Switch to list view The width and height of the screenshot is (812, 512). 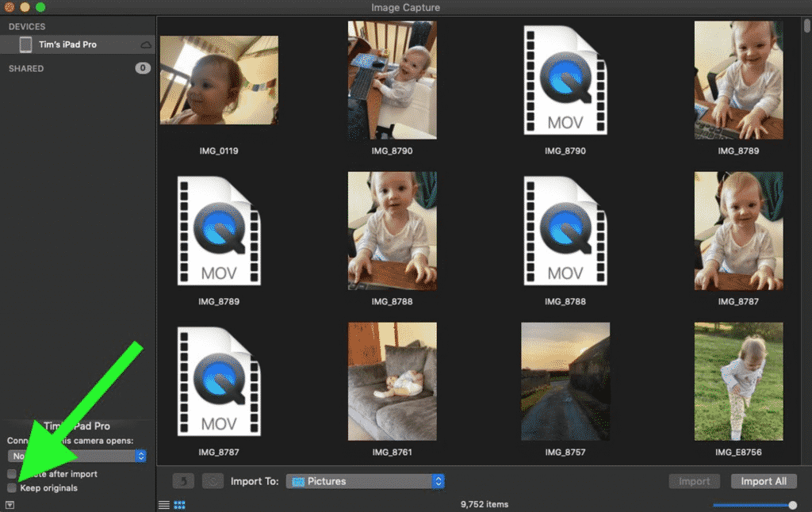(164, 504)
